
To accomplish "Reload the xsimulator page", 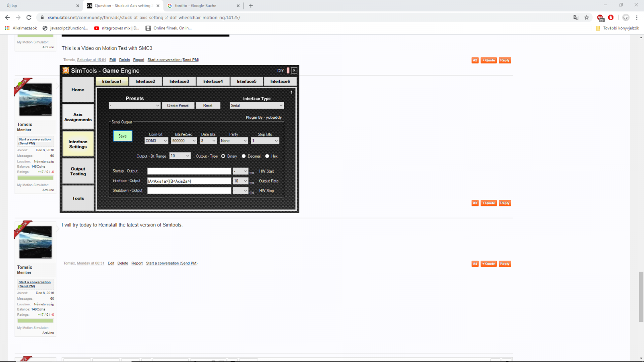I will coord(29,17).
